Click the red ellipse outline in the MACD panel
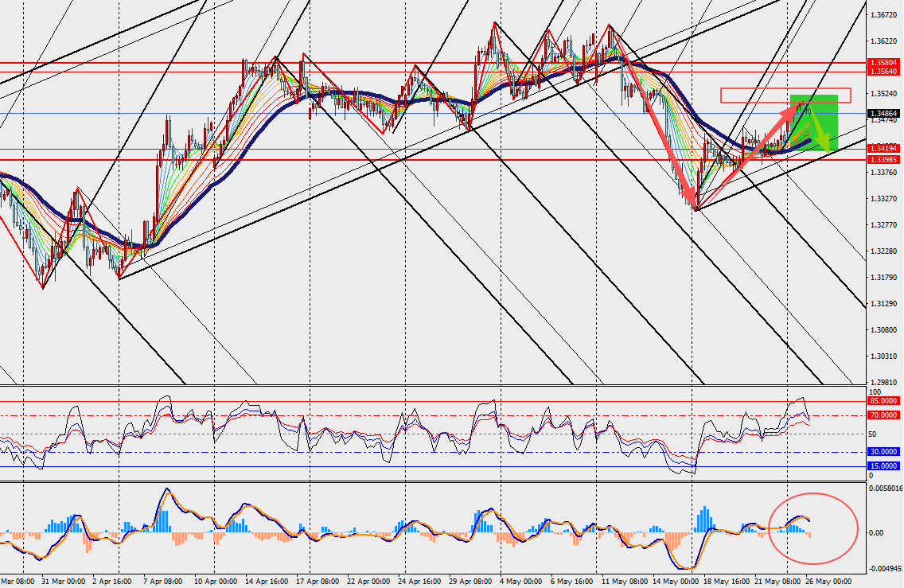 point(813,528)
